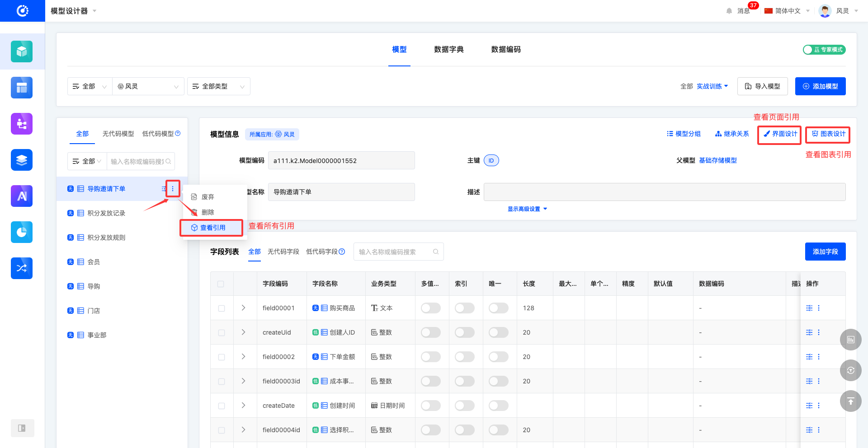The width and height of the screenshot is (868, 448).
Task: Check the createUid row checkbox
Action: tap(222, 333)
